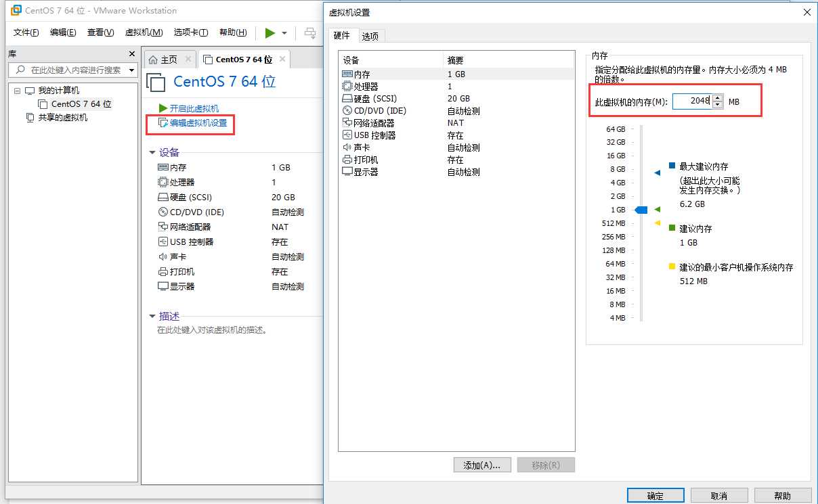
Task: Collapse the 设备 section in main window
Action: (x=152, y=152)
